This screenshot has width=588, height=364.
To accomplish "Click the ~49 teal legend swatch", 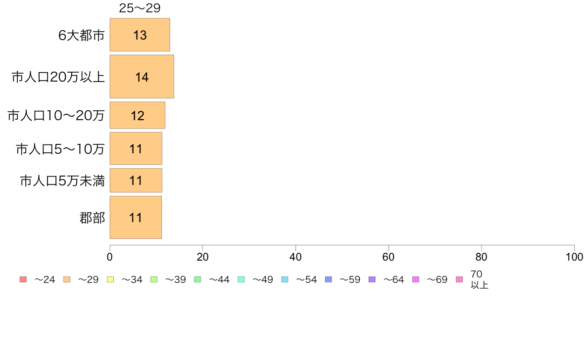I will (241, 279).
